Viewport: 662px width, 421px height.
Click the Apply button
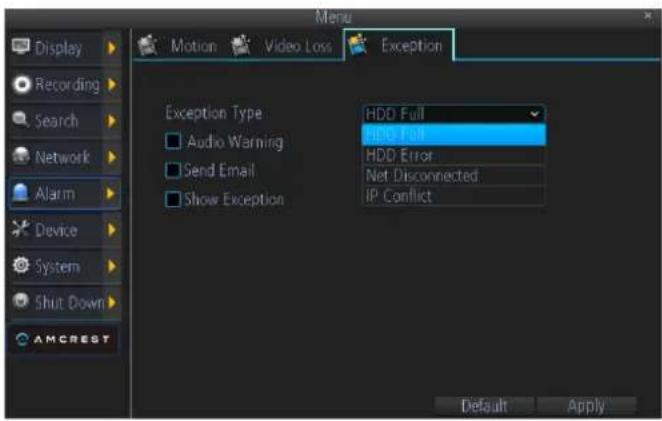click(586, 406)
